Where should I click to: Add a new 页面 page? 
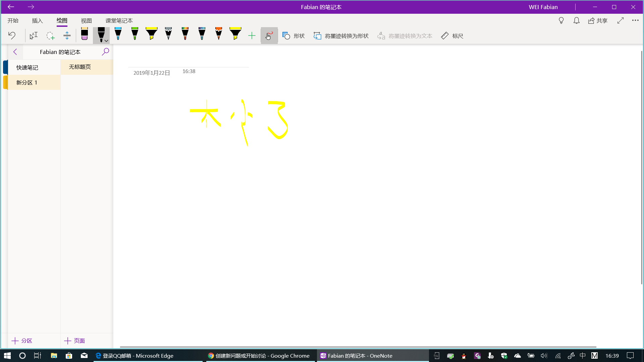coord(74,341)
